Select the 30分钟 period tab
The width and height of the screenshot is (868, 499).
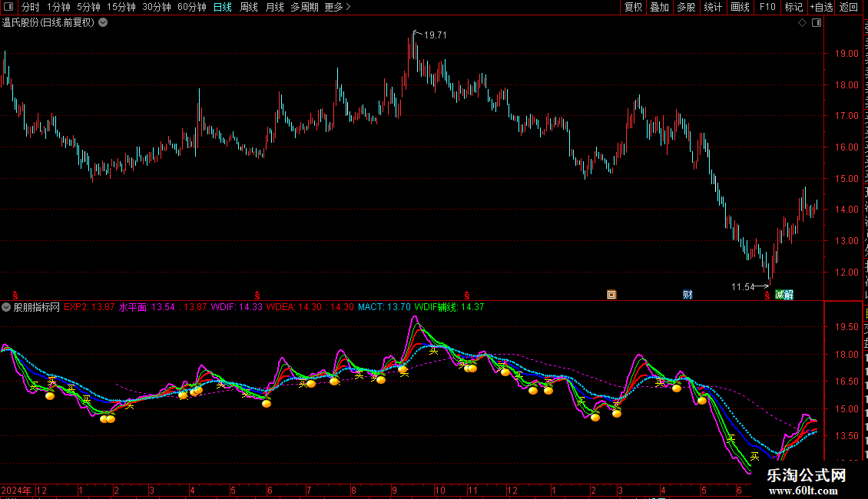point(157,7)
